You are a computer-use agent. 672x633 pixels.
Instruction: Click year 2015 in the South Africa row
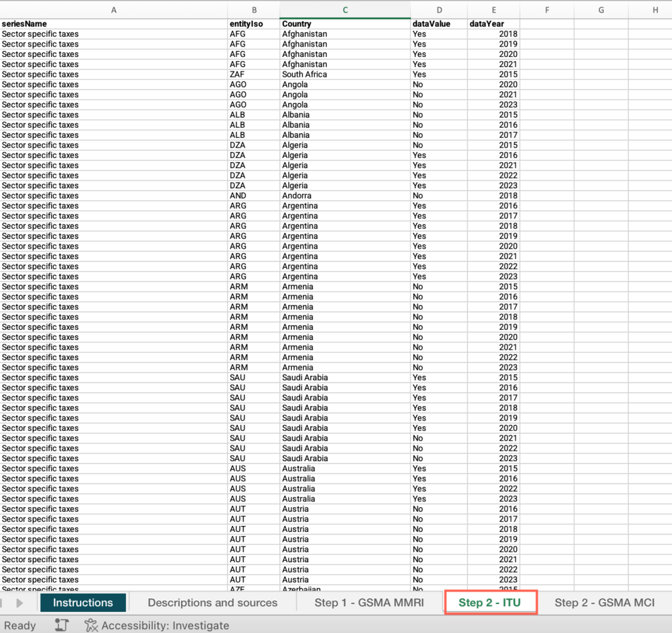coord(493,75)
